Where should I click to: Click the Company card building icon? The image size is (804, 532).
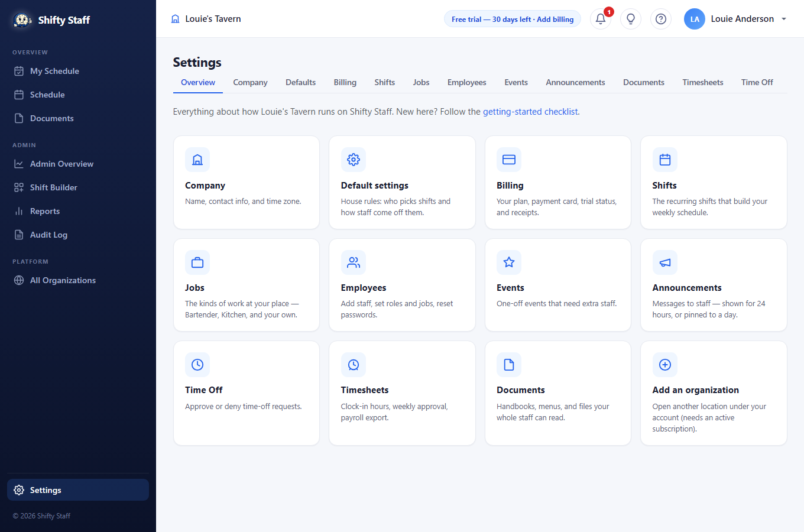tap(197, 160)
